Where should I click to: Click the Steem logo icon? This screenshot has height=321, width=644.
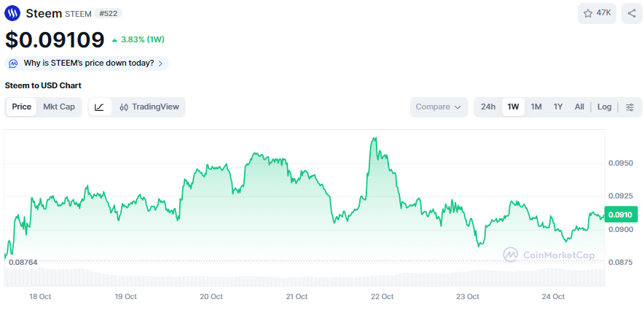[x=13, y=13]
